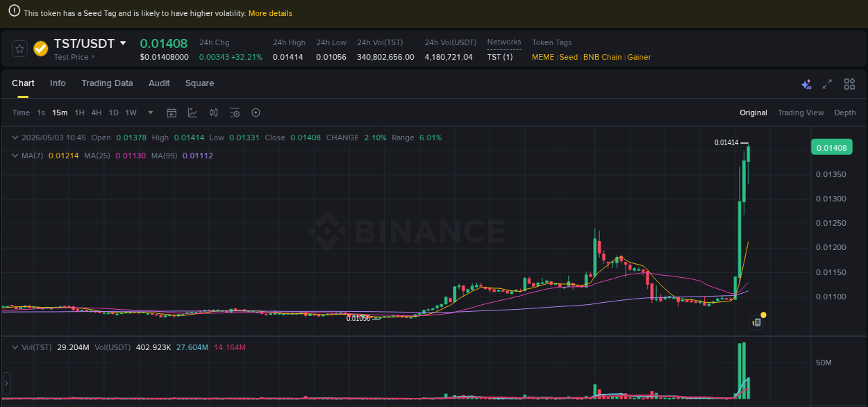Click the Seed token tag
This screenshot has height=407, width=868.
point(569,57)
